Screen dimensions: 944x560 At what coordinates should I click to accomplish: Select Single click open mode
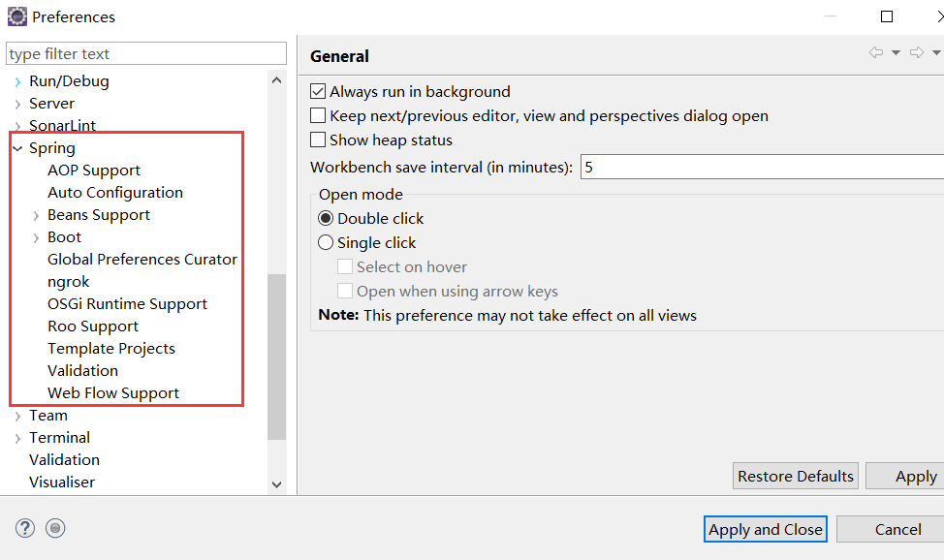[326, 242]
